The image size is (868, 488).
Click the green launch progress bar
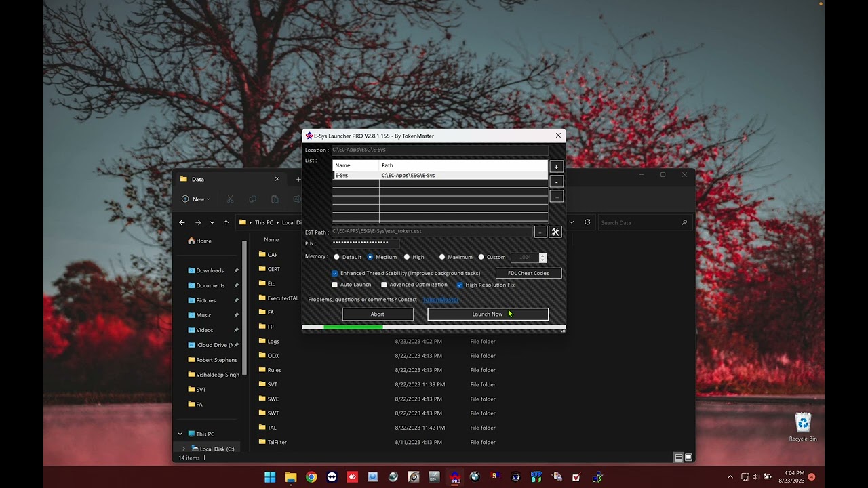tap(353, 327)
